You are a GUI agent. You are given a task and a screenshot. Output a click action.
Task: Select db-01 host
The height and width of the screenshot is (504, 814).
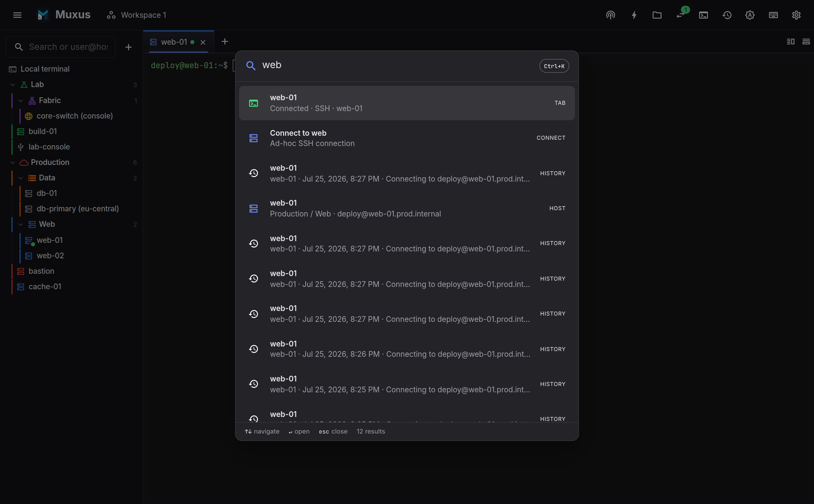point(47,193)
